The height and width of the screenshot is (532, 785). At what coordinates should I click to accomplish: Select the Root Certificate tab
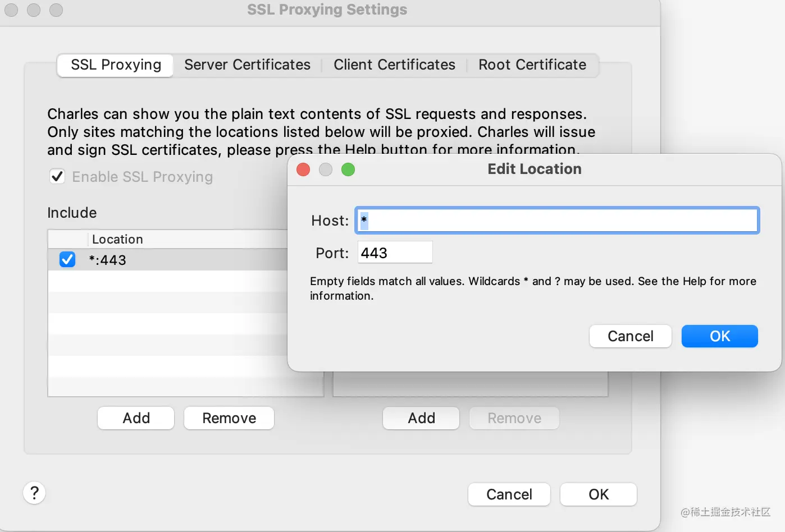point(532,65)
